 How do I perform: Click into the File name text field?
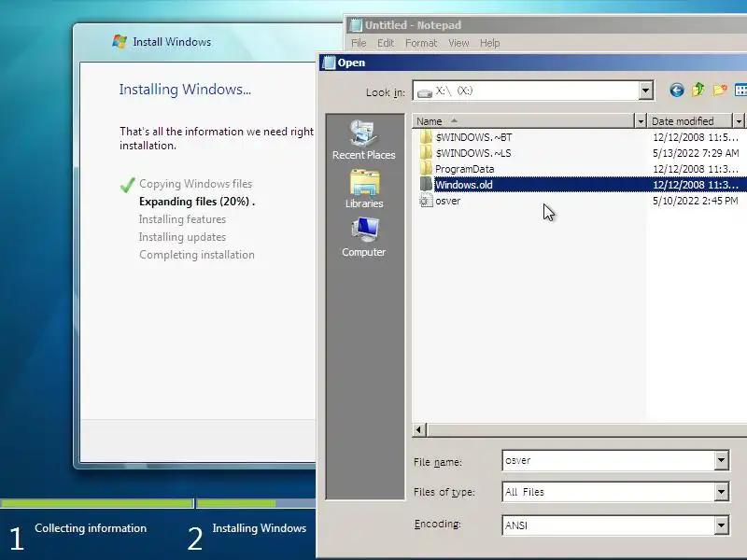[609, 460]
